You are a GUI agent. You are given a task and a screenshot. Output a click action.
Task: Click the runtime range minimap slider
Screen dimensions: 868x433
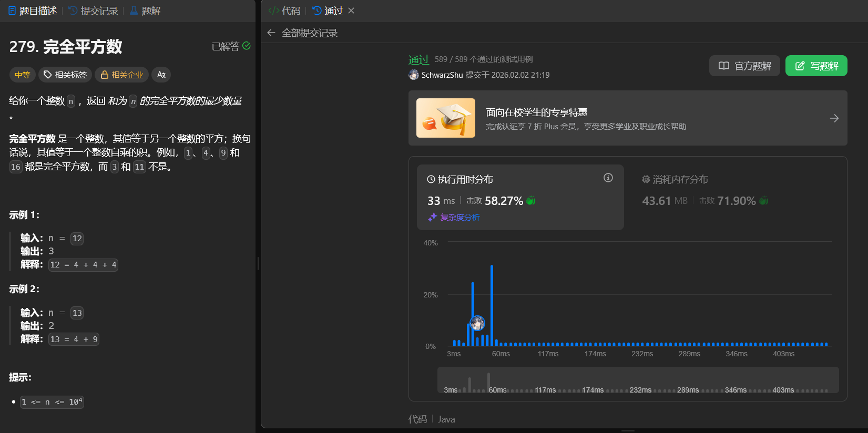[x=638, y=380]
